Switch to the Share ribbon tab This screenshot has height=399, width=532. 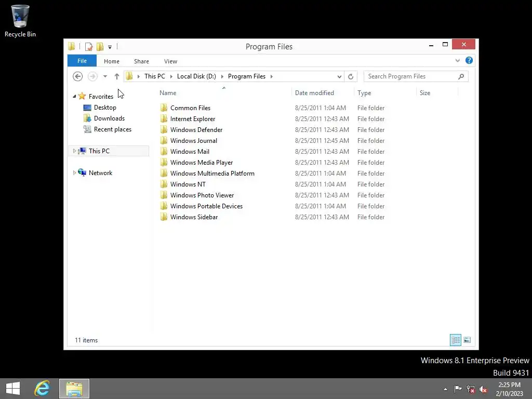coord(141,61)
